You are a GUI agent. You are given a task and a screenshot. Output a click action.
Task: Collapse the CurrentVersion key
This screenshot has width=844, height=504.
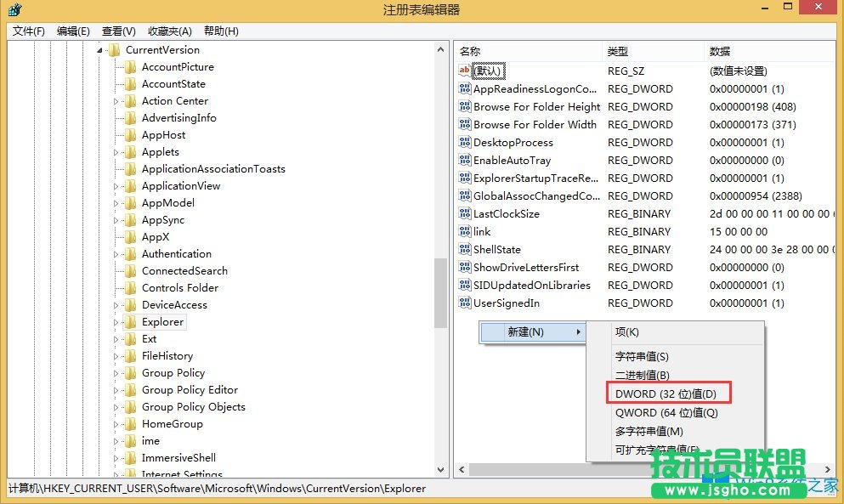point(100,49)
